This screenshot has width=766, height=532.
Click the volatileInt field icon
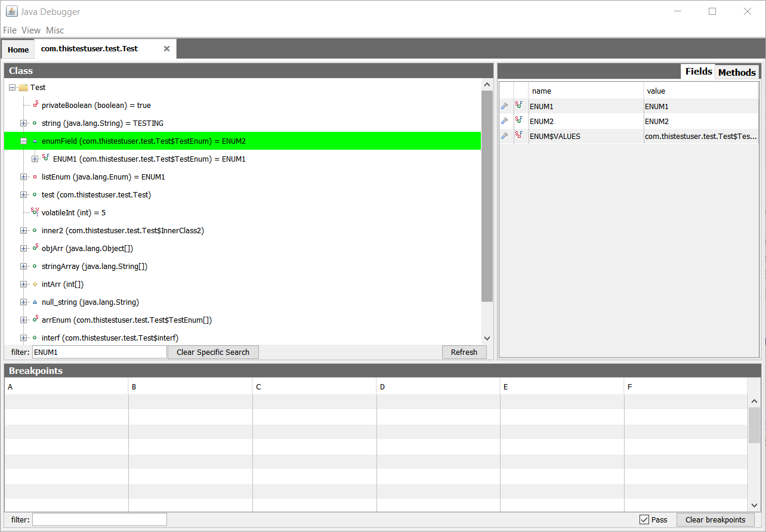click(35, 212)
